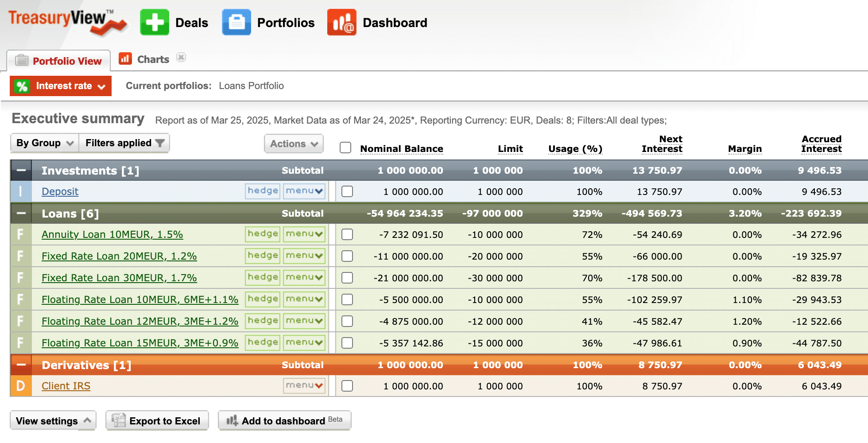Select the Charts bar-chart icon

coord(125,58)
